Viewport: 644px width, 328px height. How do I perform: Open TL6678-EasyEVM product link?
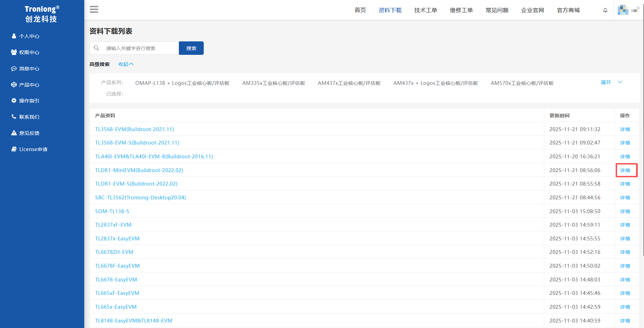click(x=116, y=279)
